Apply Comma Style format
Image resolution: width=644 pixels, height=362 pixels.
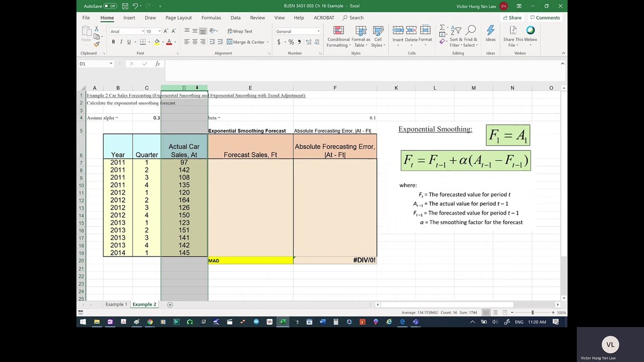[x=299, y=42]
